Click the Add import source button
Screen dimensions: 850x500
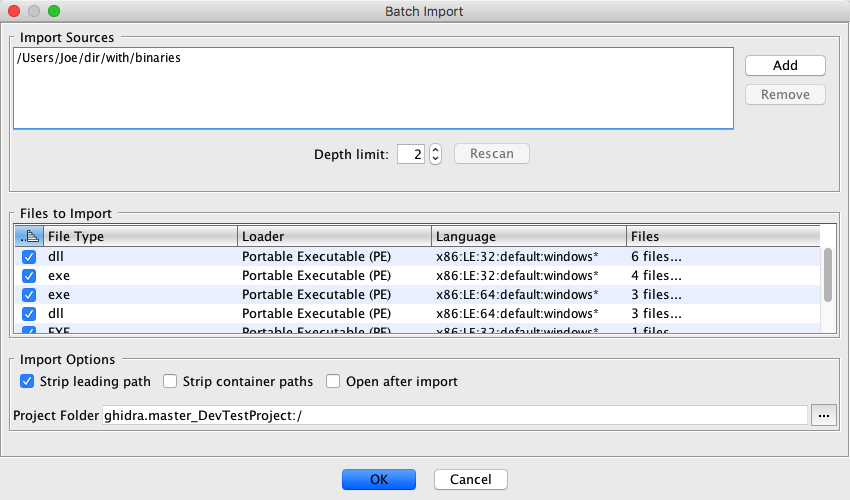pyautogui.click(x=785, y=65)
